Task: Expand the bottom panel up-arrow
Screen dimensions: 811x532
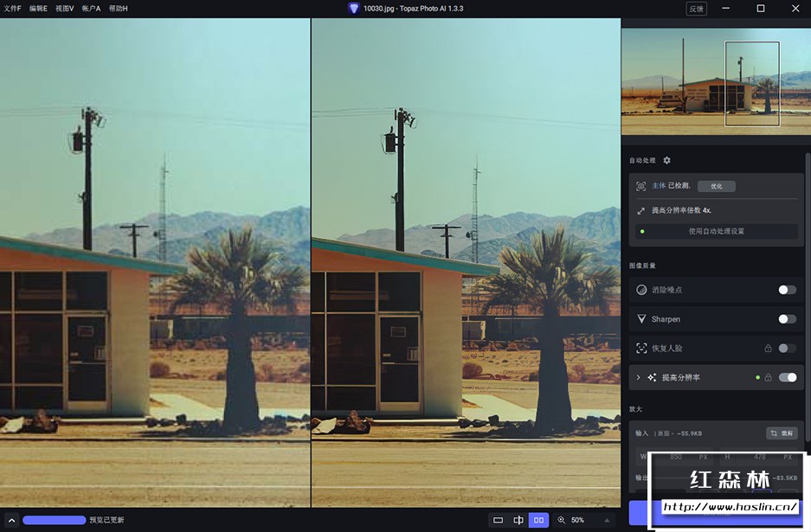Action: pyautogui.click(x=11, y=520)
